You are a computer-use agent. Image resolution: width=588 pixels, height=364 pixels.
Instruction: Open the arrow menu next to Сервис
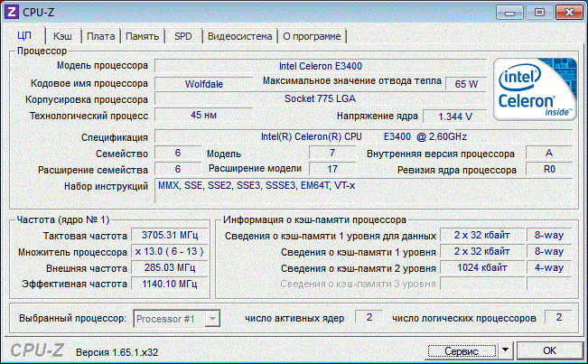506,350
